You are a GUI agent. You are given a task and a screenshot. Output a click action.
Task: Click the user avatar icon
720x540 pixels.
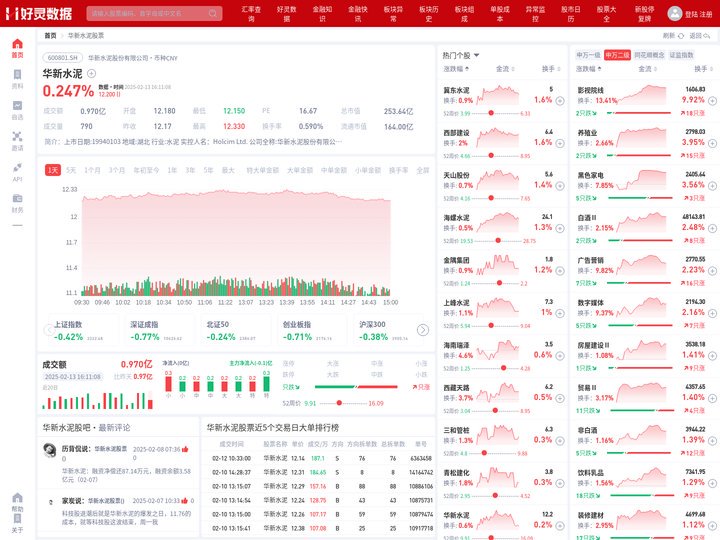pos(675,13)
